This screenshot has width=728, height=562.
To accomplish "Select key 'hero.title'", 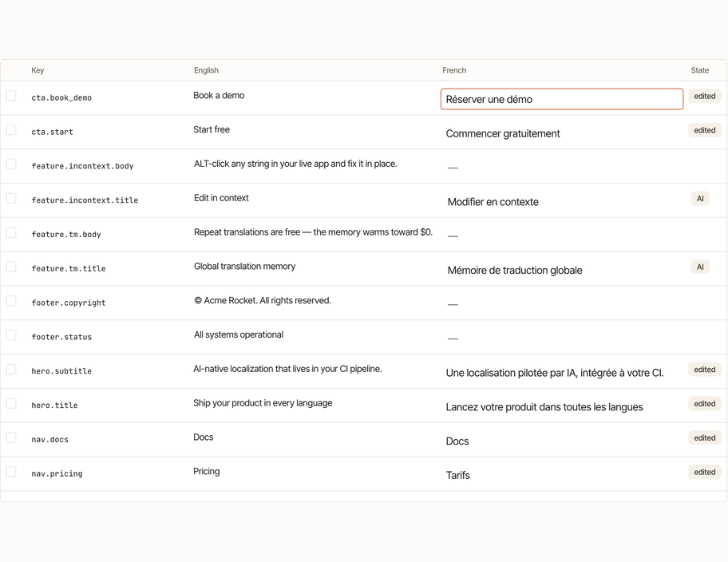I will coord(54,406).
